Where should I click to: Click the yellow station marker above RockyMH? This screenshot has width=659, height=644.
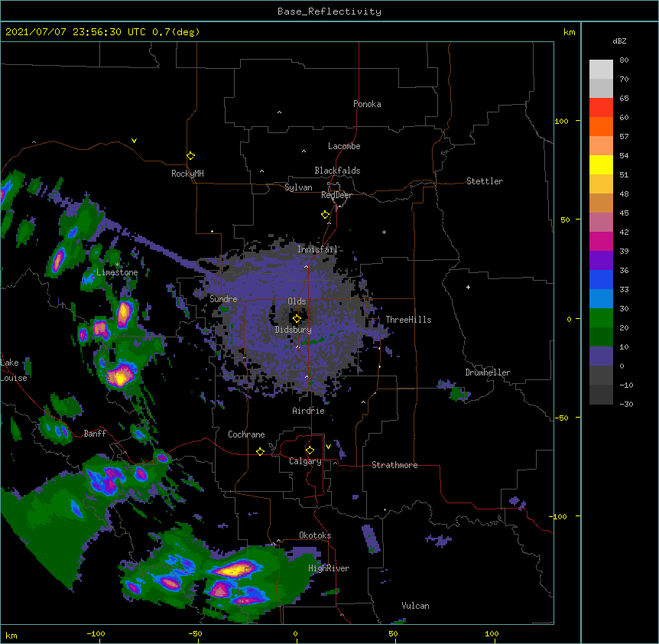[190, 155]
